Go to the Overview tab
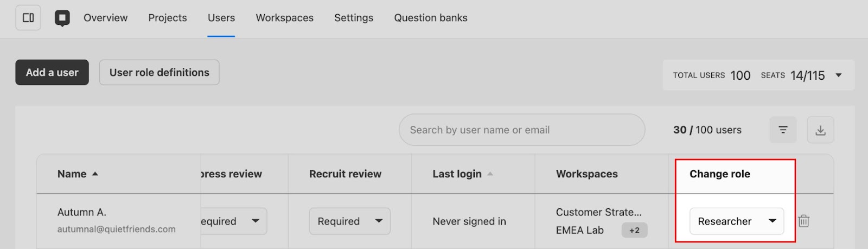868x249 pixels. (106, 18)
